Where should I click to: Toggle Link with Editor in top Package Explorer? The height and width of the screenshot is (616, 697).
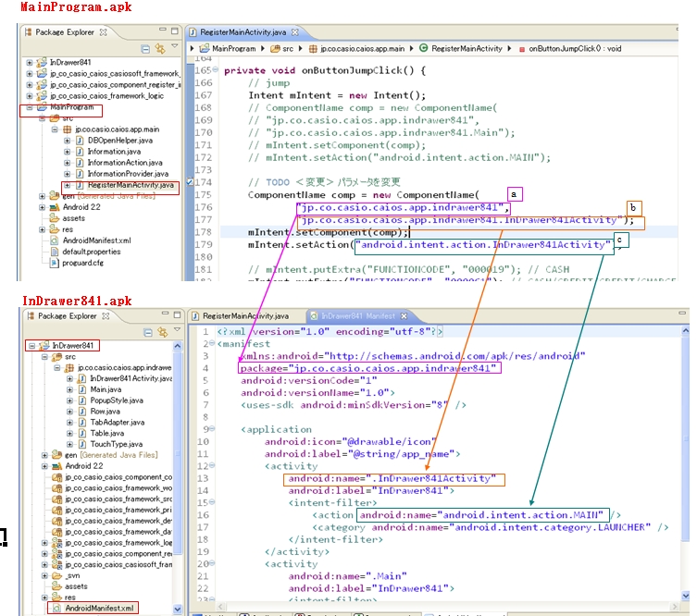pos(160,48)
